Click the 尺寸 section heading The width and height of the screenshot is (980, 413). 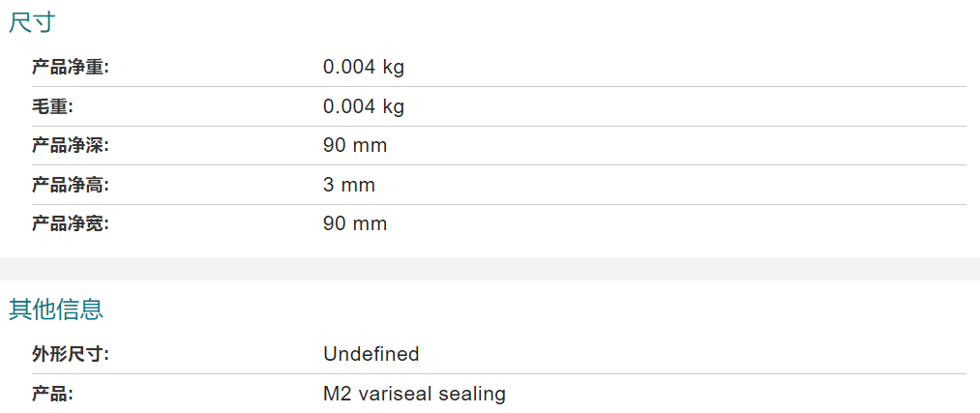point(32,22)
